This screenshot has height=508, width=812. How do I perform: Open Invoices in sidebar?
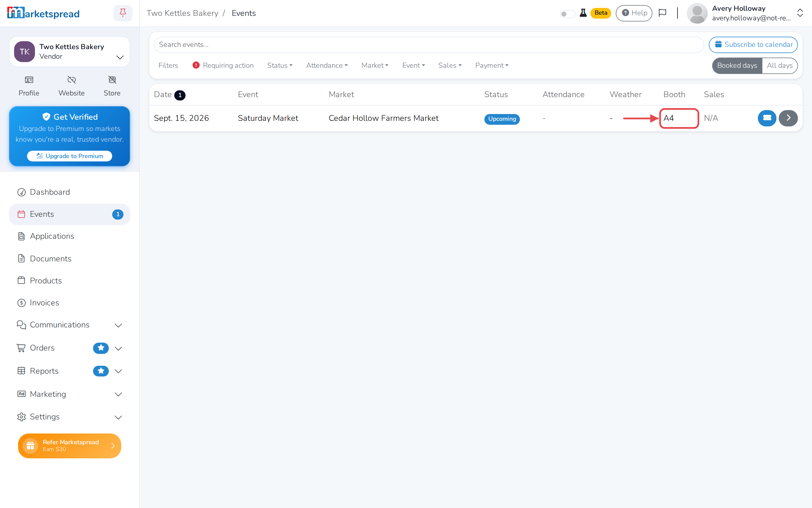point(69,303)
